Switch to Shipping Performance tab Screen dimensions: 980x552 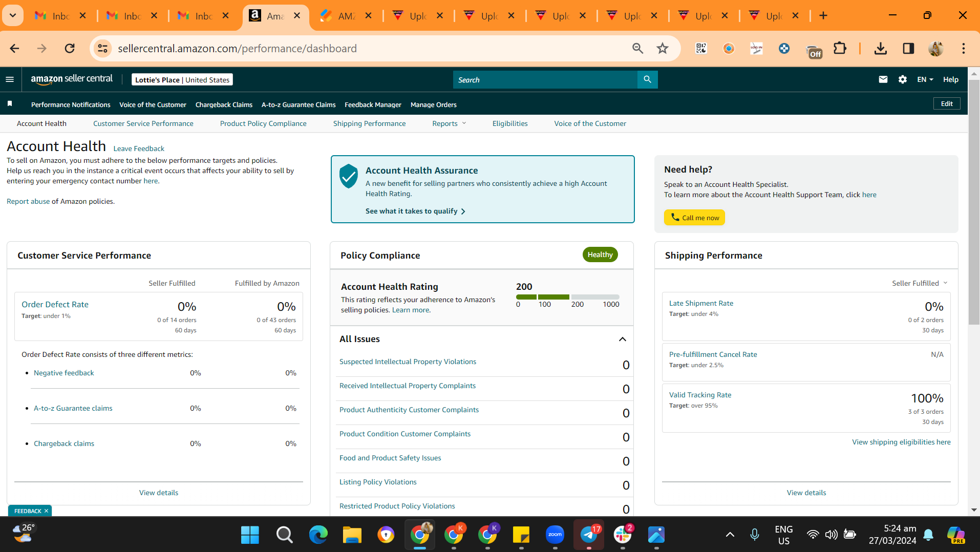pos(369,123)
